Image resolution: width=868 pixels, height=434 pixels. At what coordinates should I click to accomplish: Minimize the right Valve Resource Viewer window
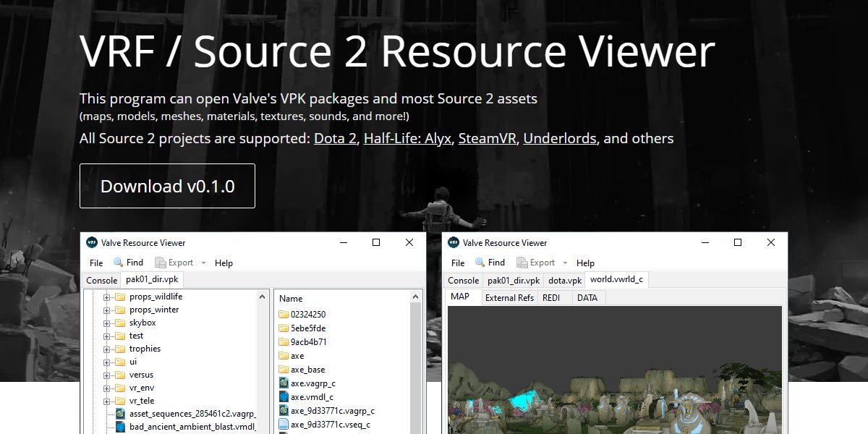point(705,242)
